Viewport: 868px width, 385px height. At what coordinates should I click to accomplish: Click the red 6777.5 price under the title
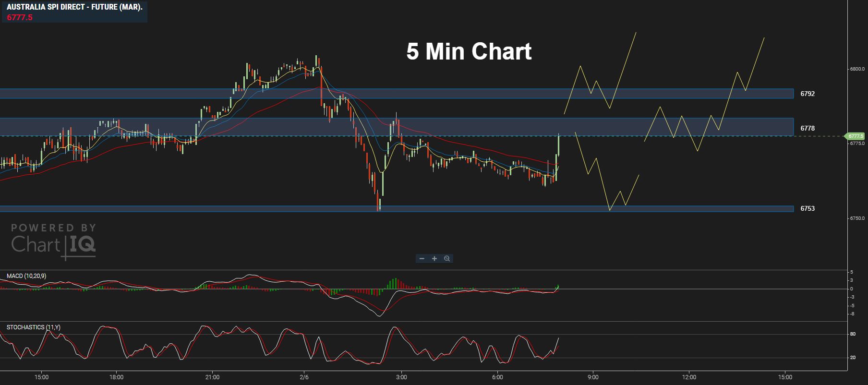point(20,18)
